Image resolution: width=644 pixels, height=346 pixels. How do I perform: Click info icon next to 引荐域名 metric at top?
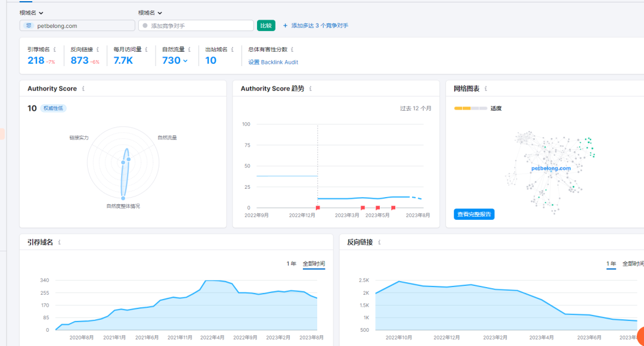(x=55, y=50)
